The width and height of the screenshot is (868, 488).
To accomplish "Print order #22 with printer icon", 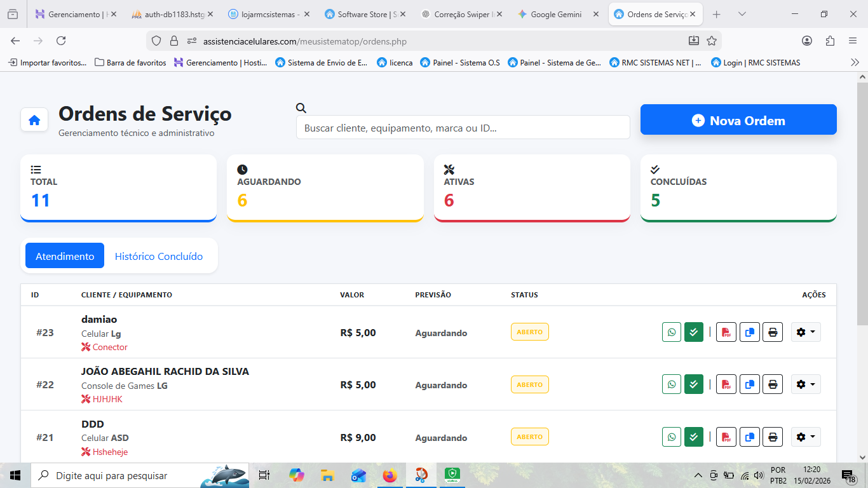I will click(x=773, y=384).
